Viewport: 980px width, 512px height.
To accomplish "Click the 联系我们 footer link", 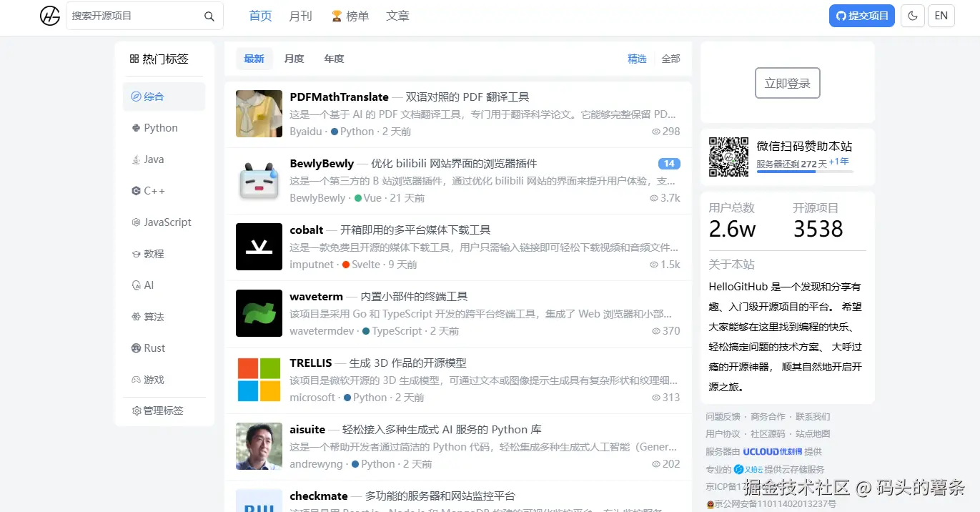I will pyautogui.click(x=813, y=416).
